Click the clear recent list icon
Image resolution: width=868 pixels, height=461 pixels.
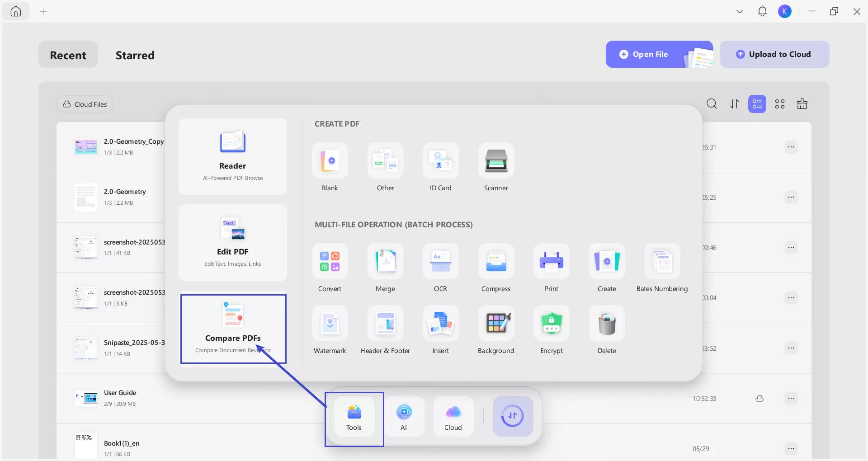pos(802,104)
